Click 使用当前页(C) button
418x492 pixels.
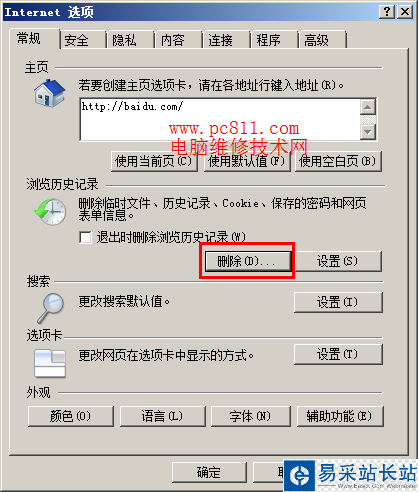coord(154,161)
